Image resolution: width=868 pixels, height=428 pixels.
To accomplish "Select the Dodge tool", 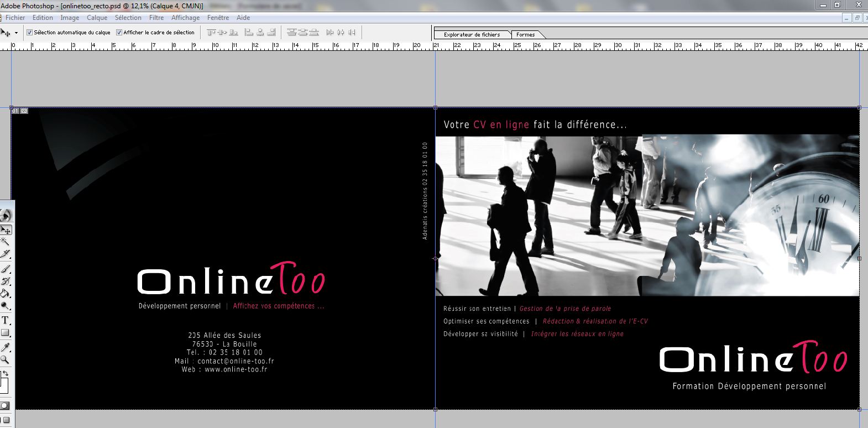I will [x=6, y=306].
